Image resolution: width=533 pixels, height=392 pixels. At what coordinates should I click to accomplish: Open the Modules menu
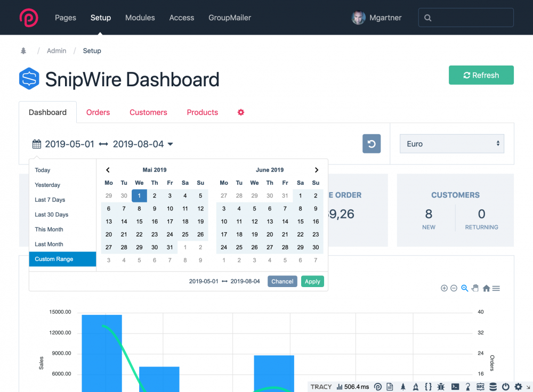coord(140,18)
